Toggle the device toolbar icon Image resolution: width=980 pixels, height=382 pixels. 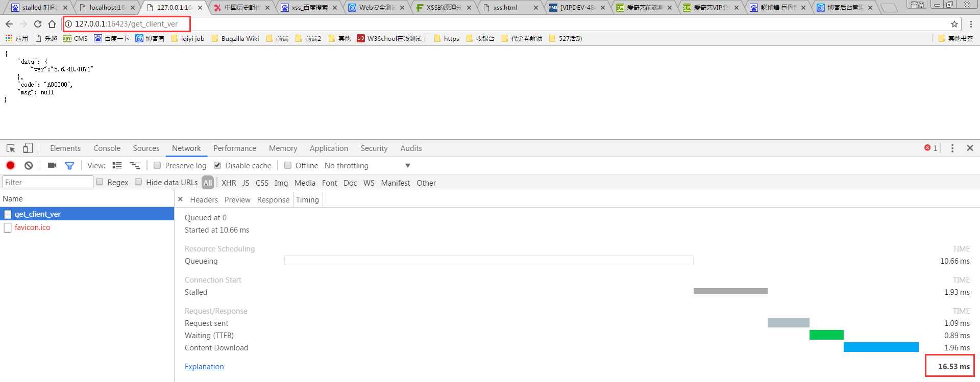point(28,148)
